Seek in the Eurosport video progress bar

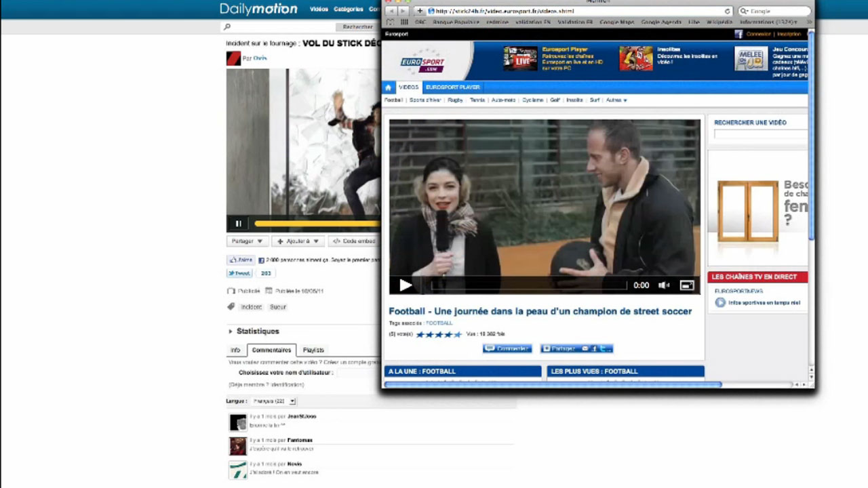click(x=528, y=285)
